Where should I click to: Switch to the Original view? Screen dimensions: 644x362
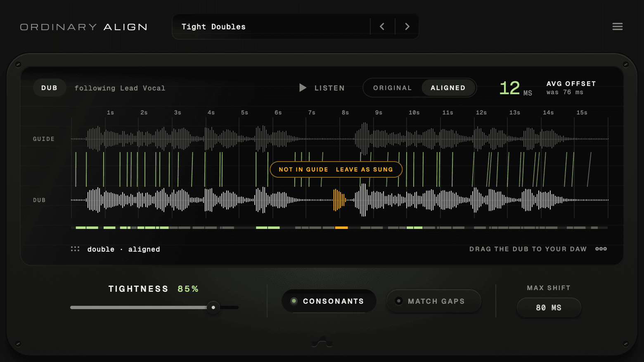coord(392,88)
